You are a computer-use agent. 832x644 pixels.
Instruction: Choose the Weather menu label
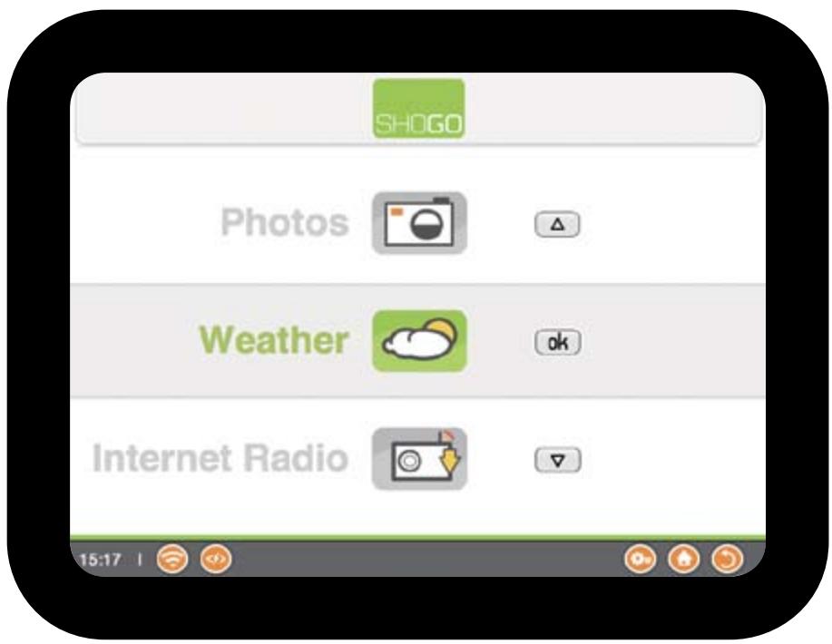point(274,339)
